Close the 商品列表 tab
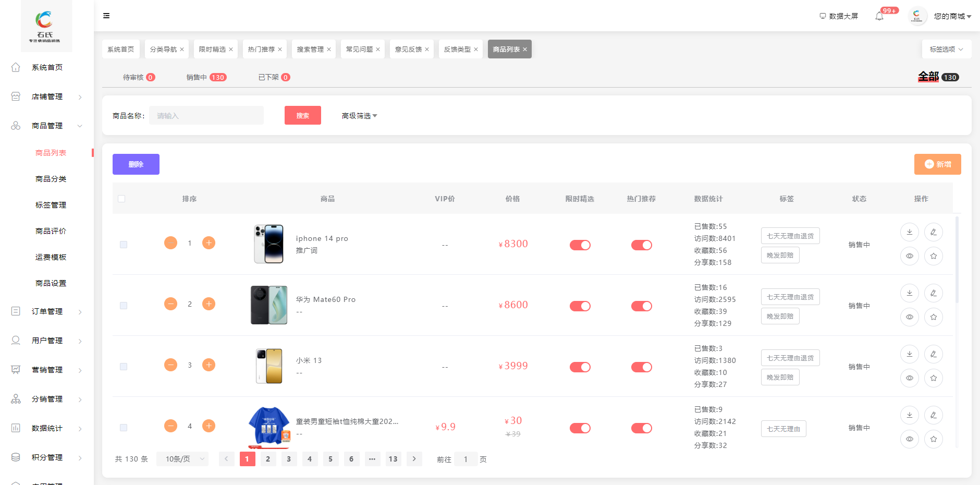Image resolution: width=980 pixels, height=485 pixels. [x=525, y=50]
